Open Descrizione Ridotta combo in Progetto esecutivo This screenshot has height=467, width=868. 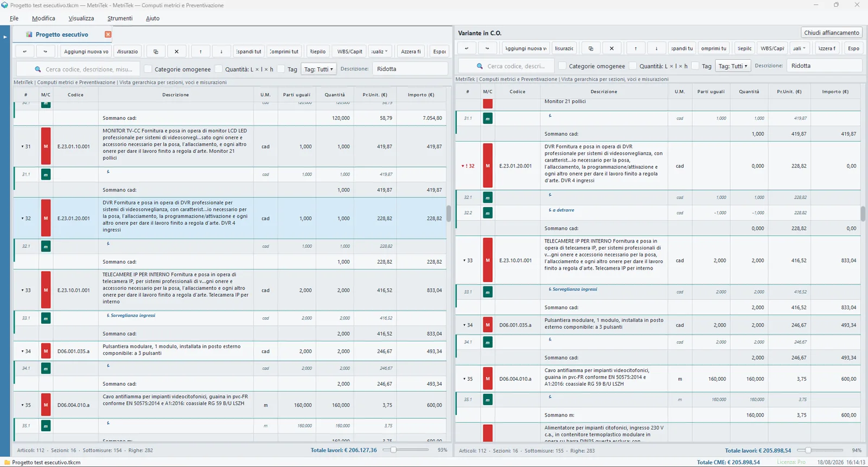(x=410, y=69)
